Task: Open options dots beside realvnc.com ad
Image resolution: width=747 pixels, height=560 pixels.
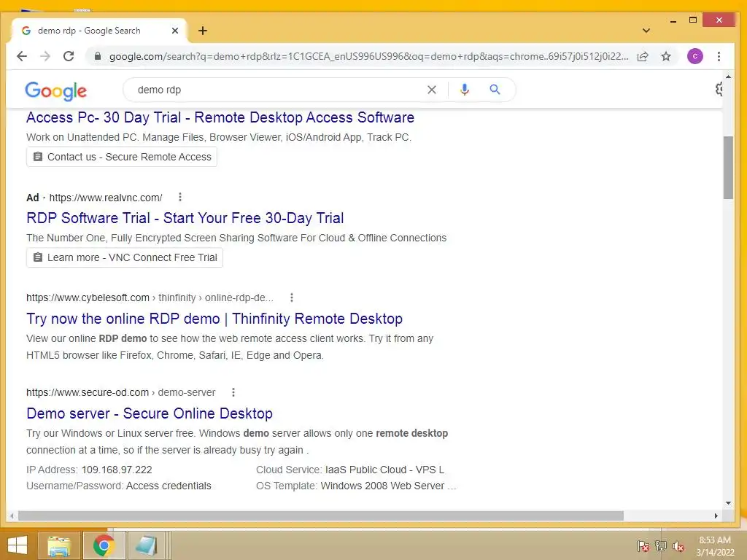Action: [180, 197]
